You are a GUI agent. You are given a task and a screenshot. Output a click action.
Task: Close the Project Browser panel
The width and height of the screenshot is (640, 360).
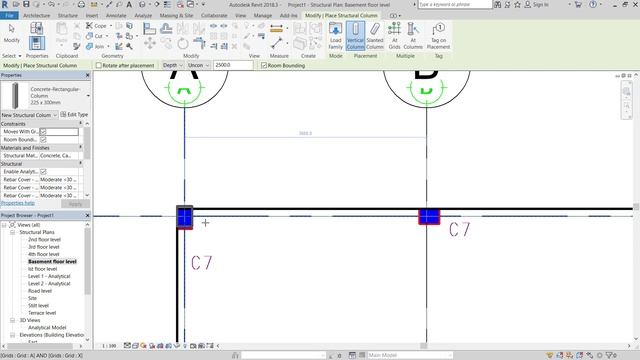pos(87,216)
